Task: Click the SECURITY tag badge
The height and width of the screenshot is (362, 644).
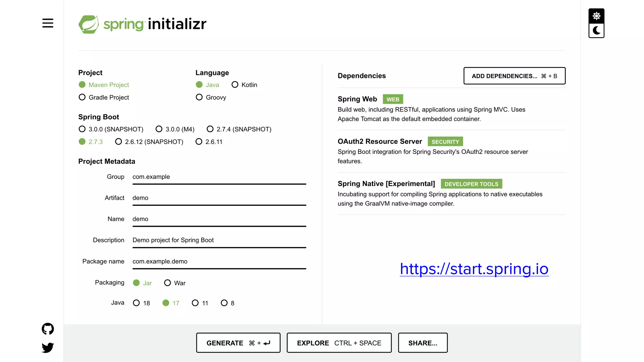Action: [445, 142]
